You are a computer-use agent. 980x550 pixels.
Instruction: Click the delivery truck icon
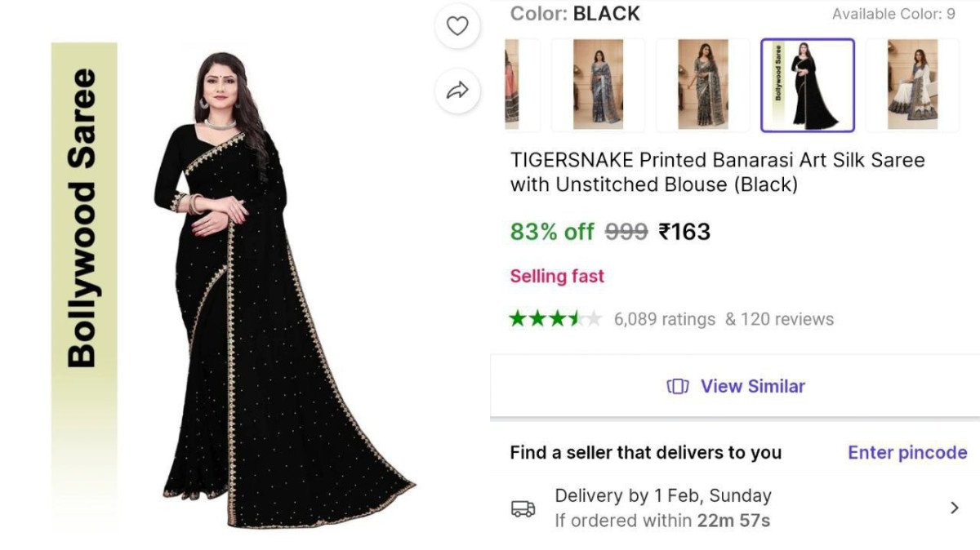(x=523, y=508)
